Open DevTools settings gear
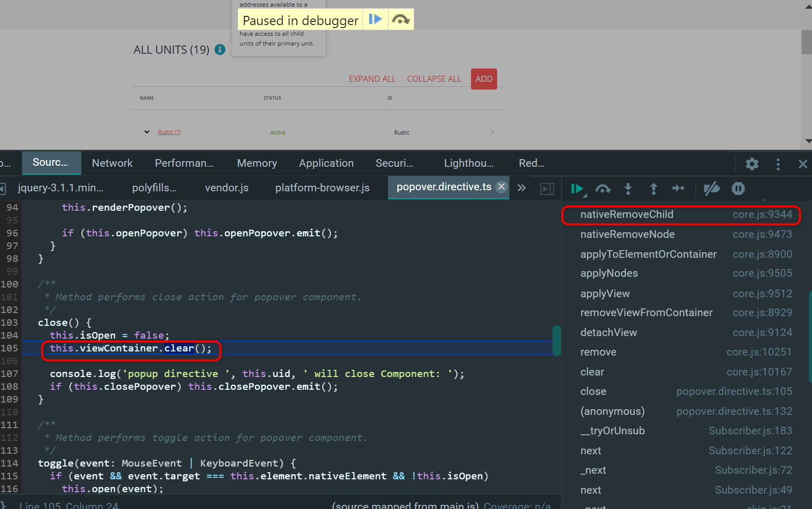812x509 pixels. click(752, 164)
